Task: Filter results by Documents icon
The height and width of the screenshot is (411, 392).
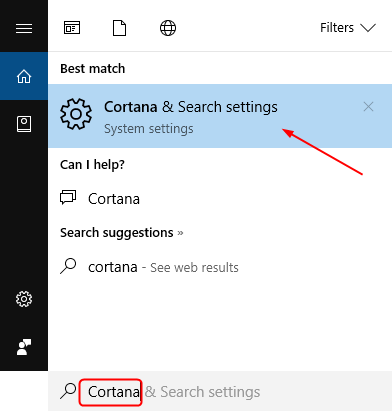Action: click(x=119, y=28)
